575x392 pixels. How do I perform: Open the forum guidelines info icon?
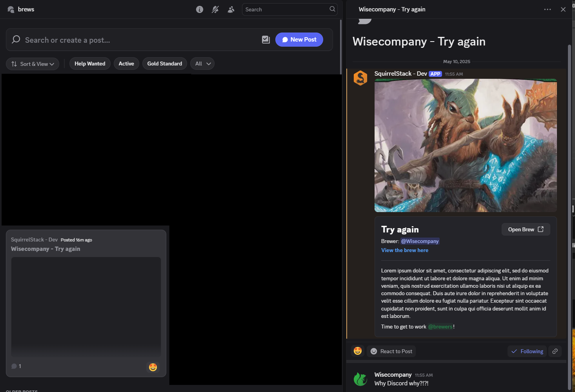click(x=200, y=9)
